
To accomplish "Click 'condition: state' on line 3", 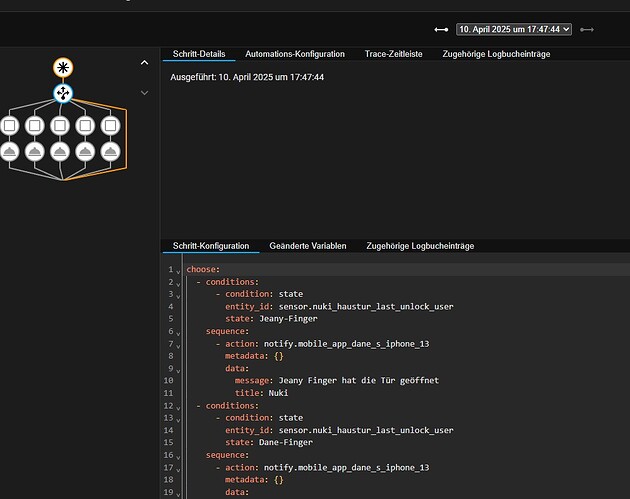I will [264, 294].
